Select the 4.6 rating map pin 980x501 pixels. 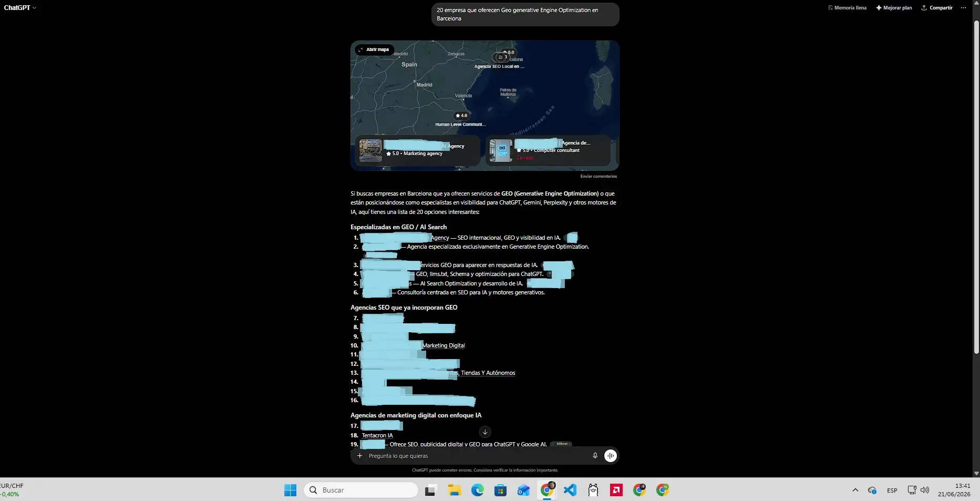coord(461,115)
